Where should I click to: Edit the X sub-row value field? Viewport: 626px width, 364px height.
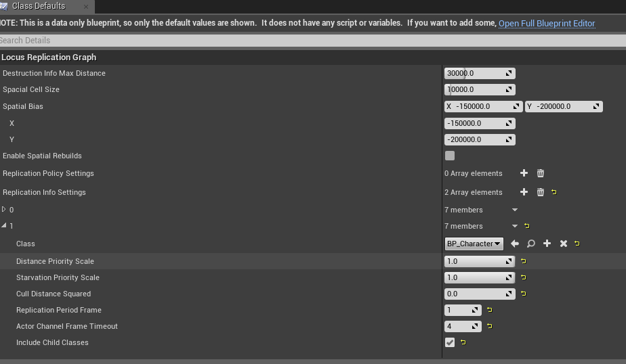(x=480, y=123)
